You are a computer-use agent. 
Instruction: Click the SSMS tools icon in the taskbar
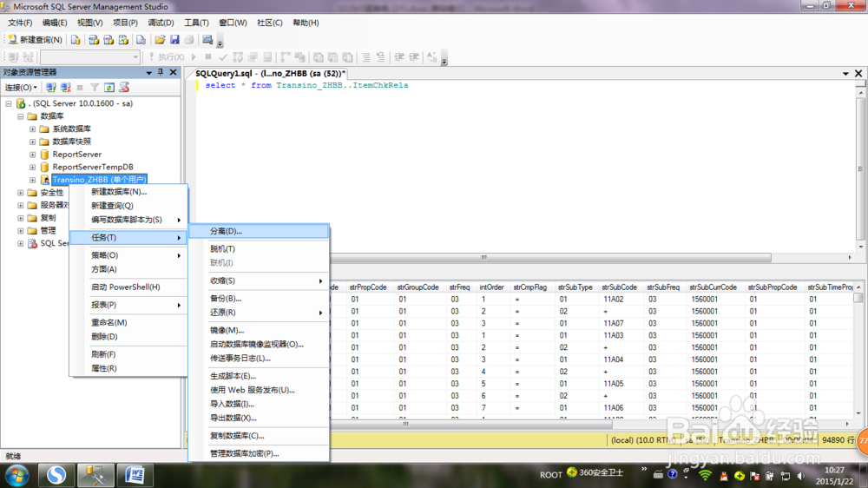point(95,475)
